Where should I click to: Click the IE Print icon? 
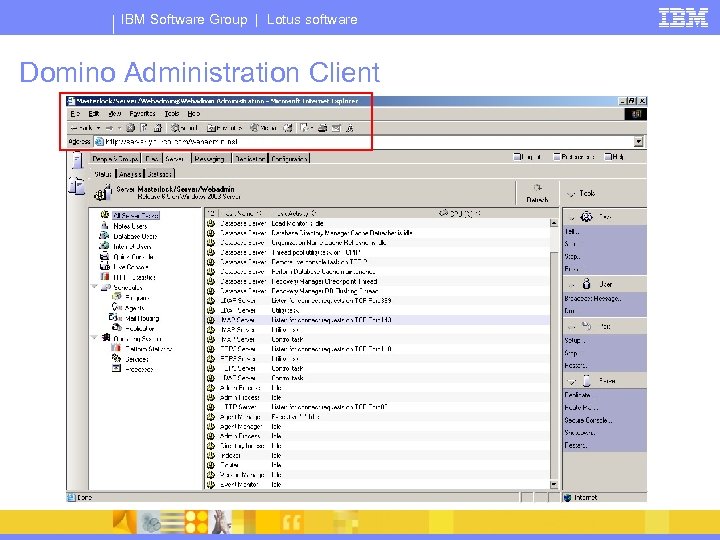click(x=322, y=128)
